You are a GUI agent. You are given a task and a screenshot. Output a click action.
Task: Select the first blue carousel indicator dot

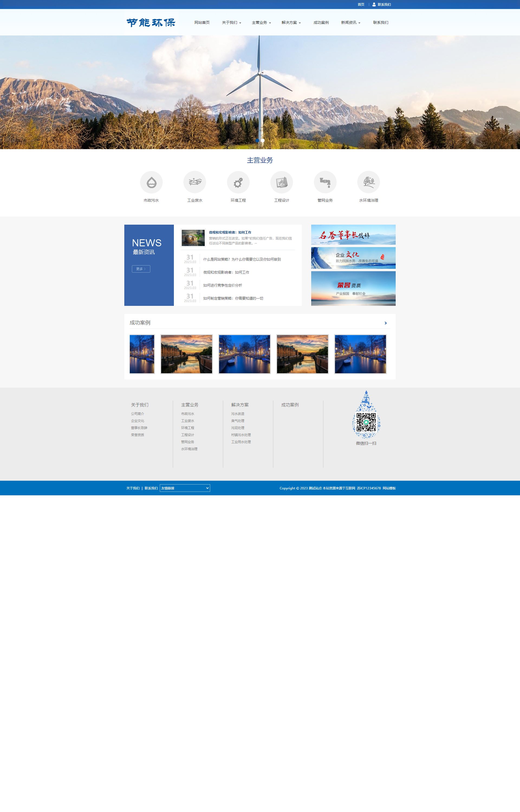pyautogui.click(x=257, y=140)
